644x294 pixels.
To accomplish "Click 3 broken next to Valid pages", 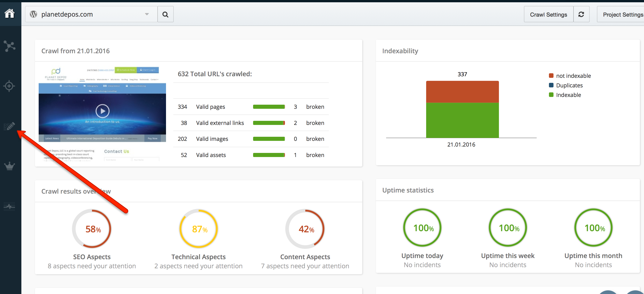I will tap(309, 107).
